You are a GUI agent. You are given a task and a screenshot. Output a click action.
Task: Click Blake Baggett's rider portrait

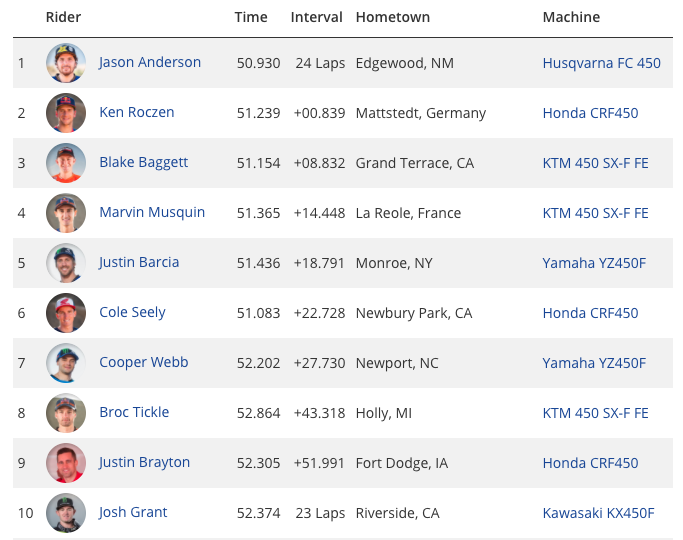(x=66, y=163)
